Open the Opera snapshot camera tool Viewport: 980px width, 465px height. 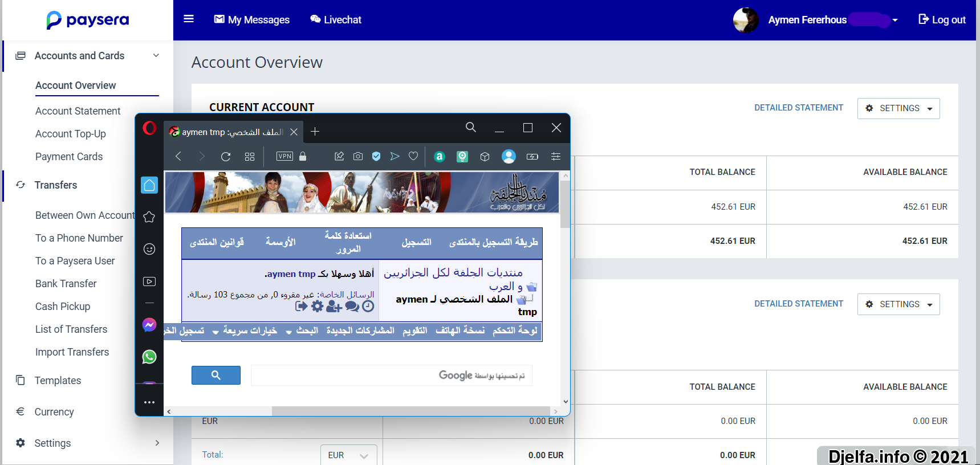click(x=358, y=156)
